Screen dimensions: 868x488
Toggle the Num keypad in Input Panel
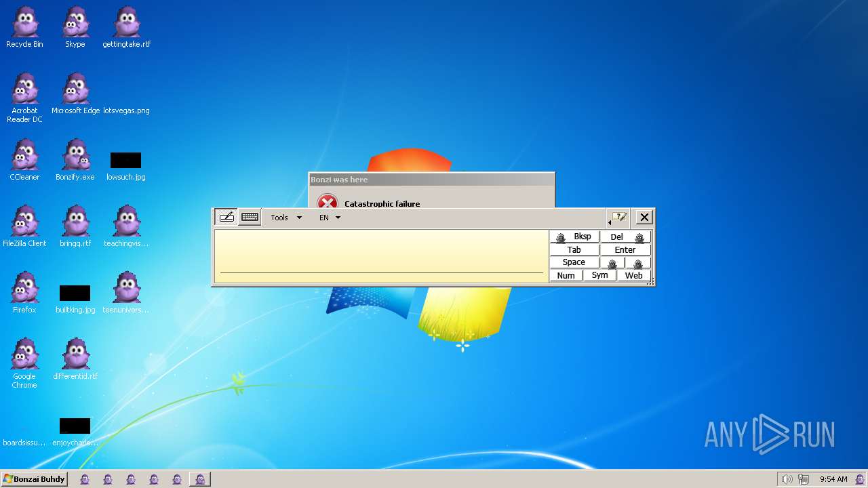[566, 275]
